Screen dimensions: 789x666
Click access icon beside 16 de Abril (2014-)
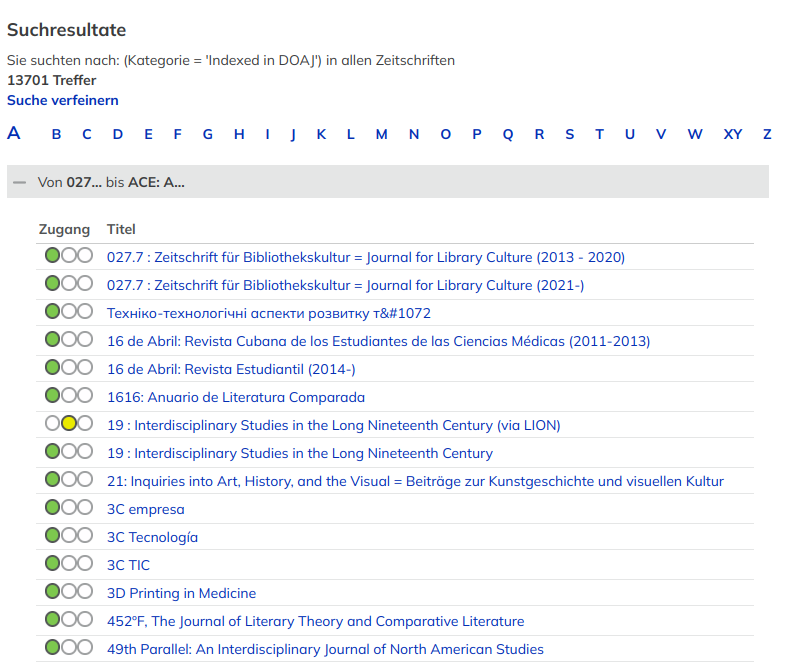[68, 369]
